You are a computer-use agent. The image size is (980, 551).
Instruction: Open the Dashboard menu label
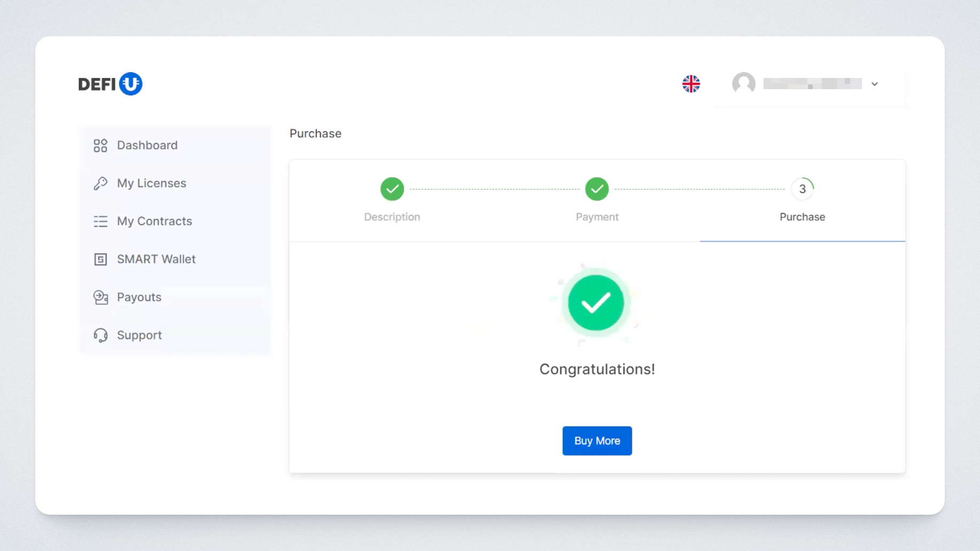[x=147, y=145]
